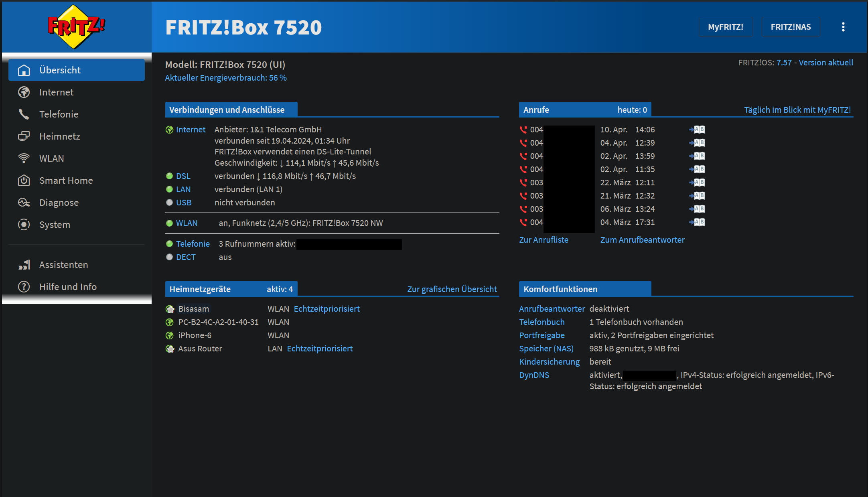Click the WLAN wifi signal icon
Viewport: 868px width, 497px height.
click(24, 158)
